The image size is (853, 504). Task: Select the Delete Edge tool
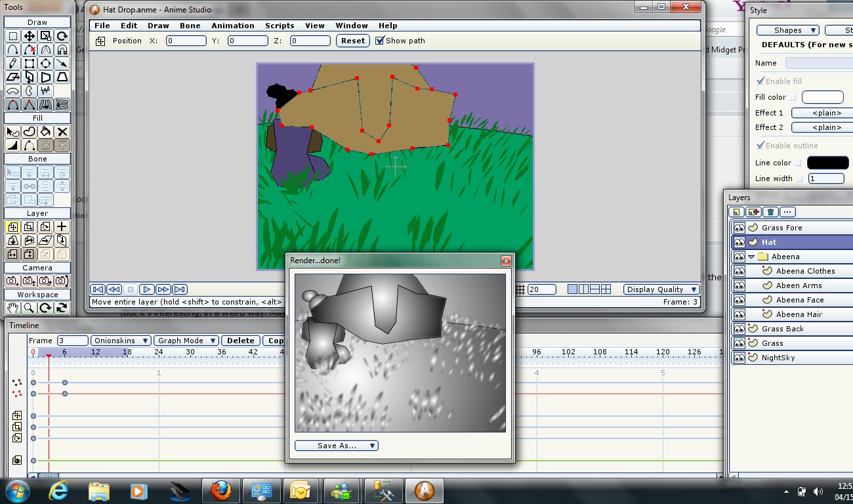(x=30, y=50)
